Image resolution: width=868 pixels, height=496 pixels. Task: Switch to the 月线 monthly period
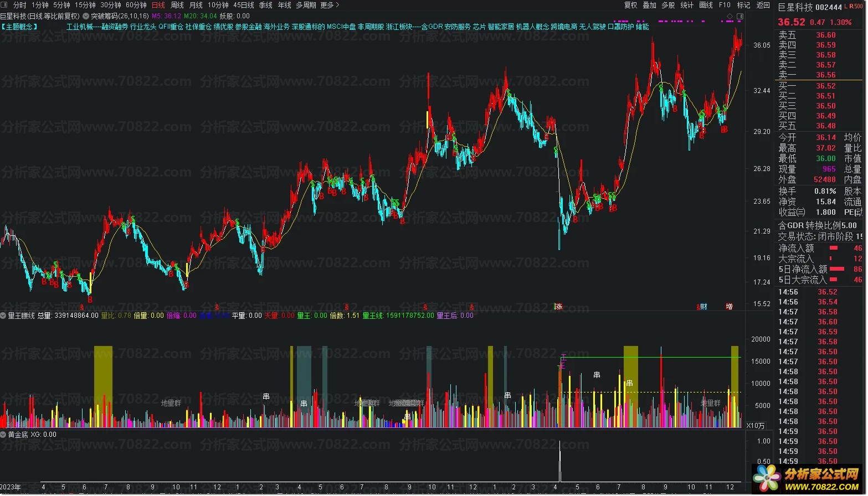tap(196, 5)
